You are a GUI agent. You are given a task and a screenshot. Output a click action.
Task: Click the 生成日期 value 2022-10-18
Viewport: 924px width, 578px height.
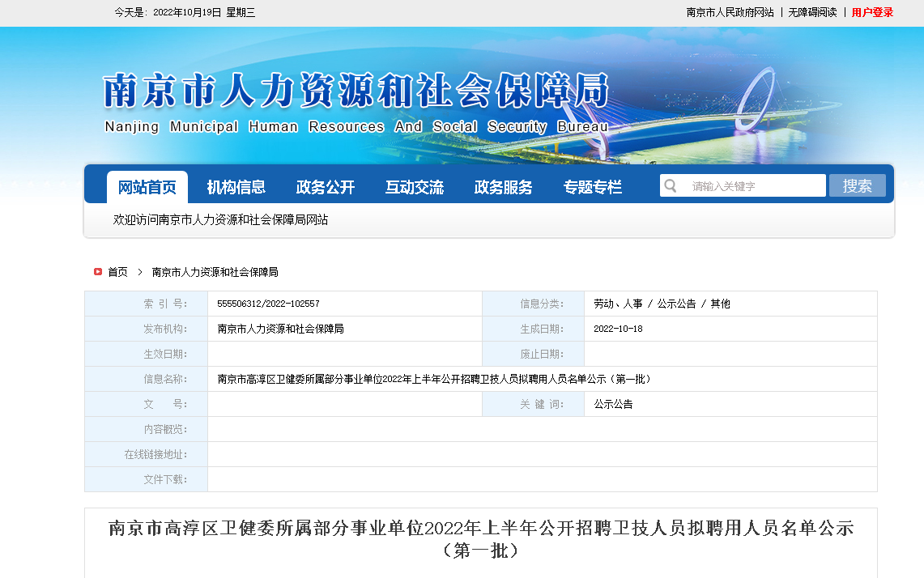pyautogui.click(x=618, y=329)
